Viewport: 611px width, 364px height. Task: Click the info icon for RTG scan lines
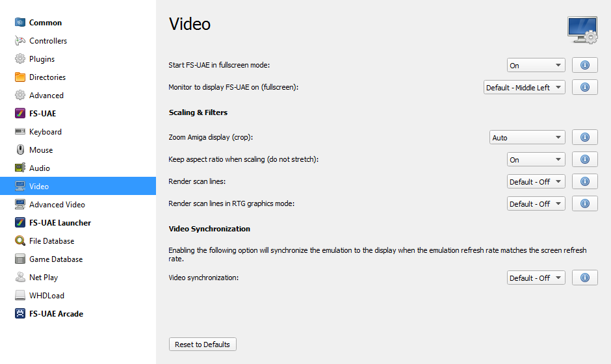click(584, 204)
